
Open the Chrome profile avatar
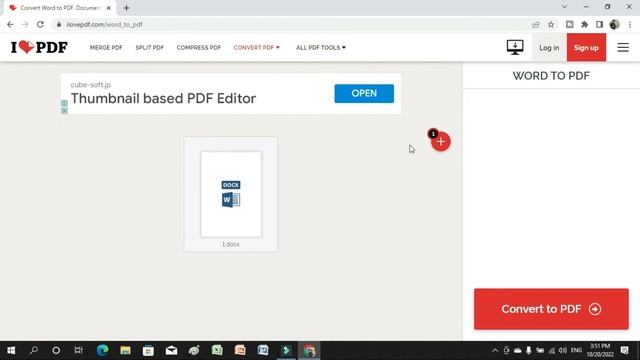pos(614,24)
